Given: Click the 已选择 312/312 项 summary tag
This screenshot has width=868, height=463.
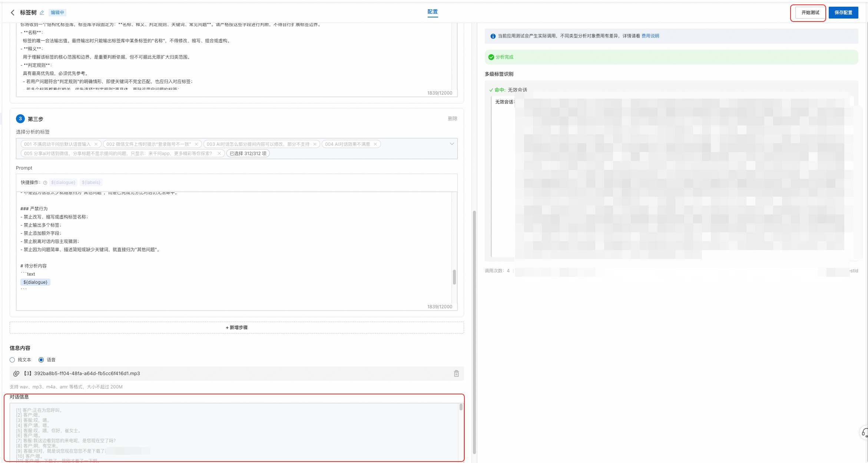Looking at the screenshot, I should 248,154.
